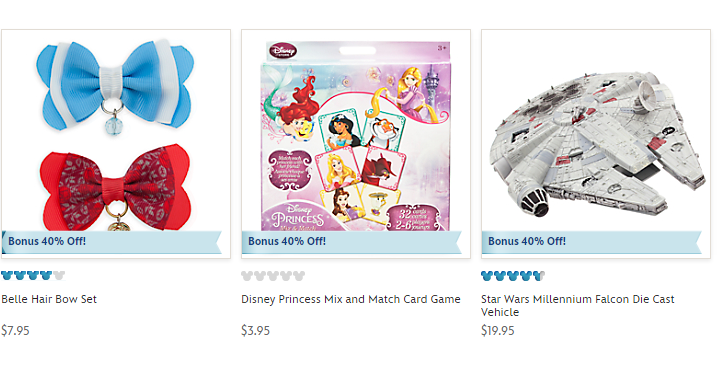Click the empty Mickey rating icons for the card game
This screenshot has width=720, height=377.
[x=273, y=276]
